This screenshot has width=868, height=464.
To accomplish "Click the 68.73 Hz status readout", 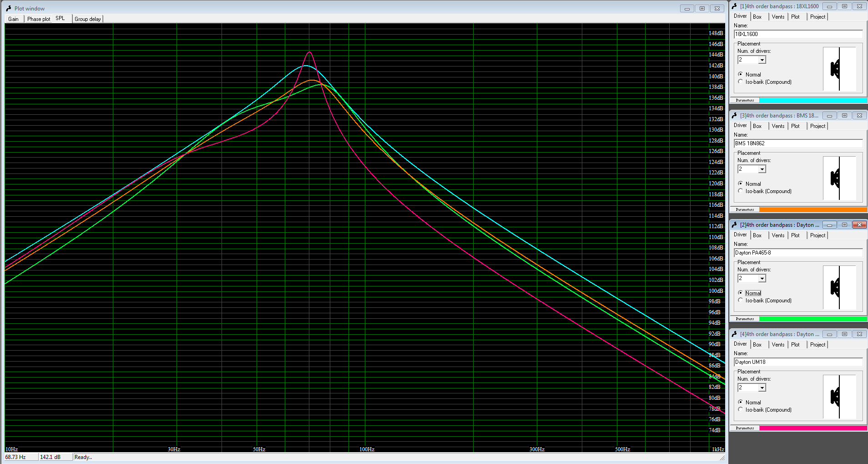I will [21, 457].
